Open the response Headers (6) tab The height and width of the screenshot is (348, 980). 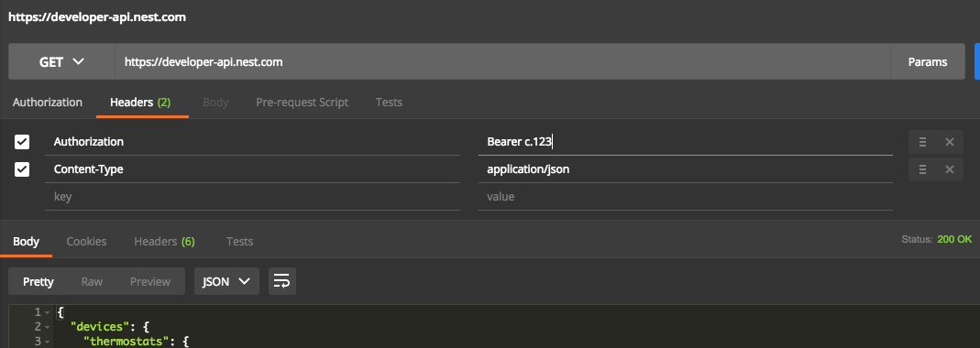point(164,241)
